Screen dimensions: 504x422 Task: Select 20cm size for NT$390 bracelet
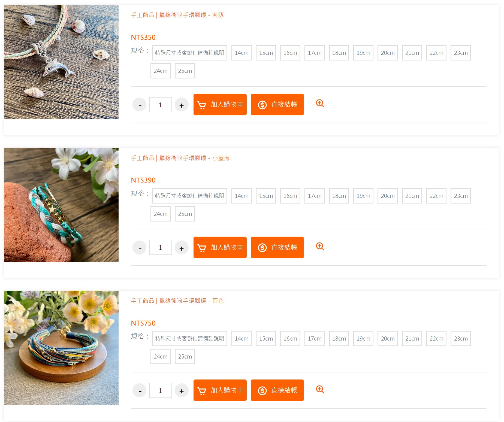[x=388, y=196]
